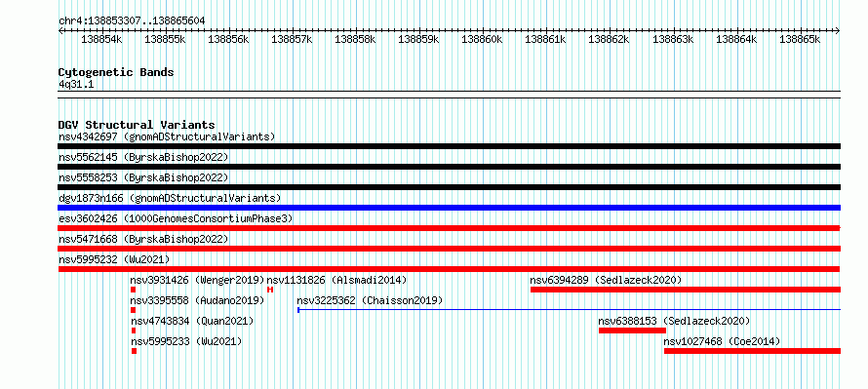Select the red bar under nsv6388153
868x389 pixels.
632,331
